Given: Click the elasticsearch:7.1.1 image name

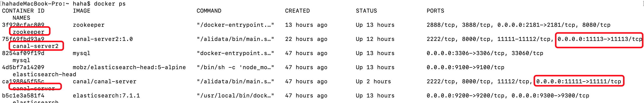Looking at the screenshot, I should [x=106, y=96].
